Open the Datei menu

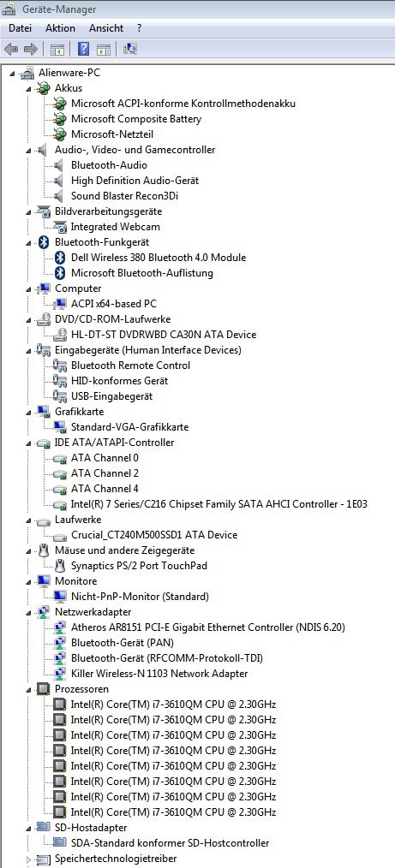pyautogui.click(x=21, y=27)
